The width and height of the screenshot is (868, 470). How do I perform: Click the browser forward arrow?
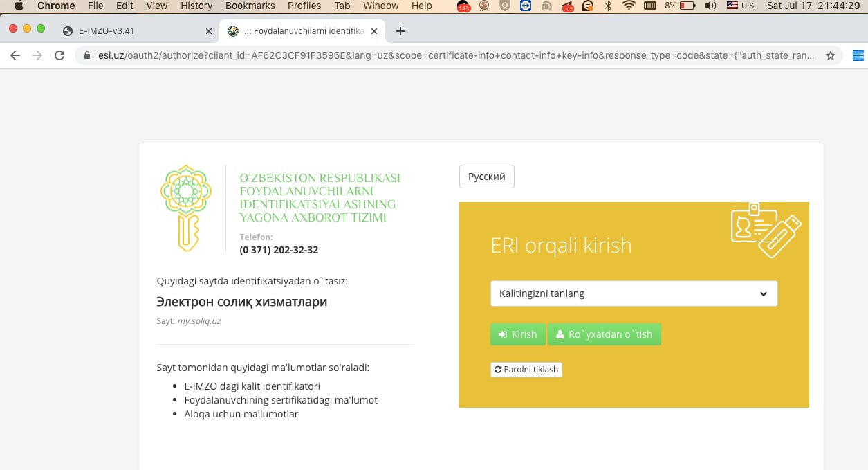[x=37, y=55]
